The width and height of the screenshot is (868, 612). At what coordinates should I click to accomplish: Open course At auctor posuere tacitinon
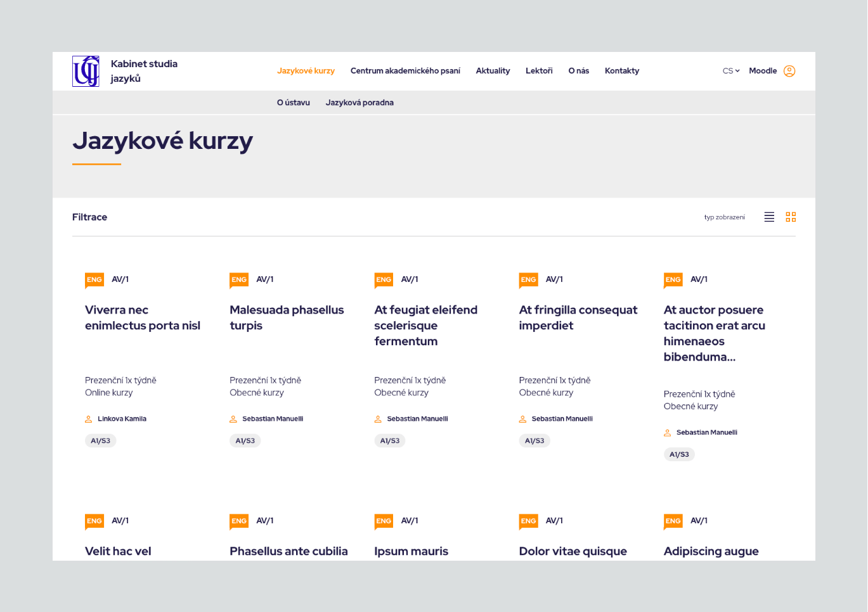pos(715,333)
